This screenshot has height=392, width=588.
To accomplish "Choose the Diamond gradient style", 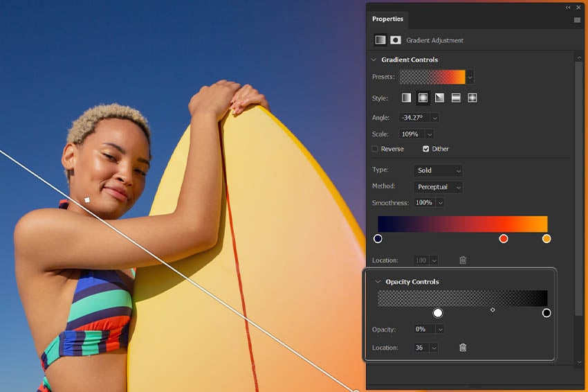I will pos(472,98).
